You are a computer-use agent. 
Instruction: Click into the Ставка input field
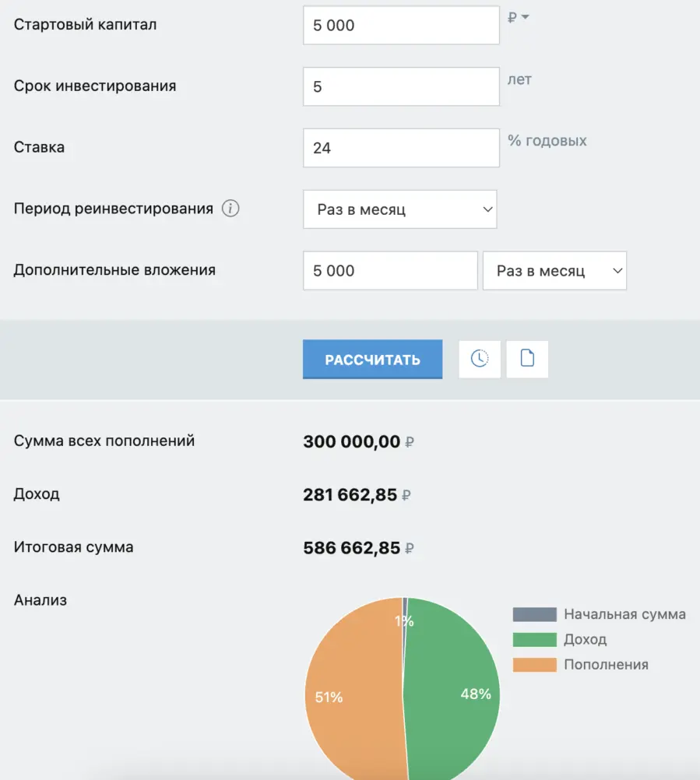click(401, 148)
